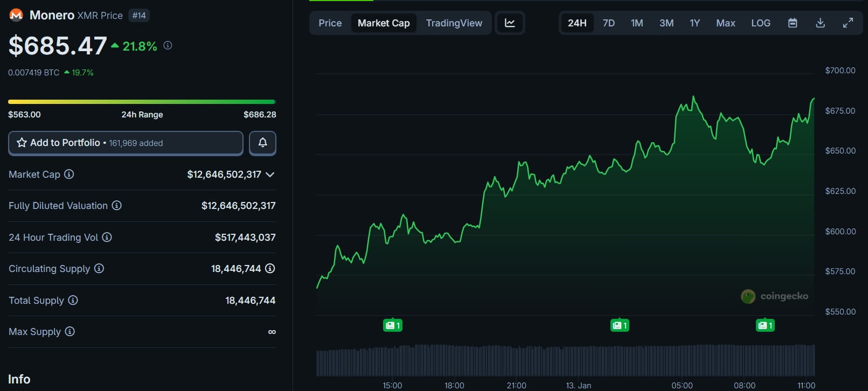Click the download chart data icon
This screenshot has height=391, width=868.
(820, 23)
